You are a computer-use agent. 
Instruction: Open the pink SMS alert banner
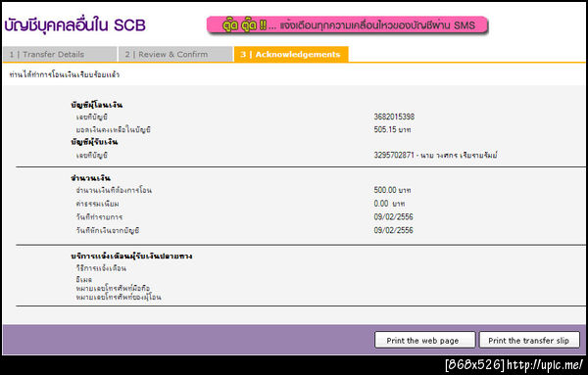pyautogui.click(x=347, y=25)
